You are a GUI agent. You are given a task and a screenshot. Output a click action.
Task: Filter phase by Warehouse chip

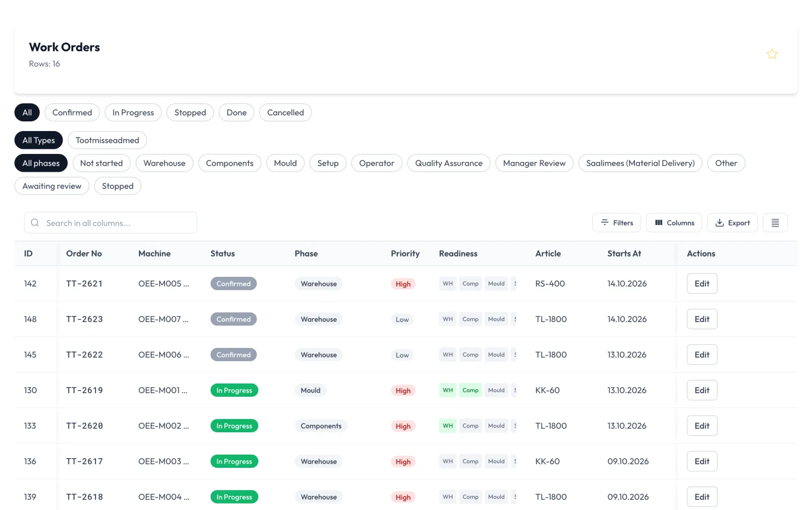(x=164, y=163)
